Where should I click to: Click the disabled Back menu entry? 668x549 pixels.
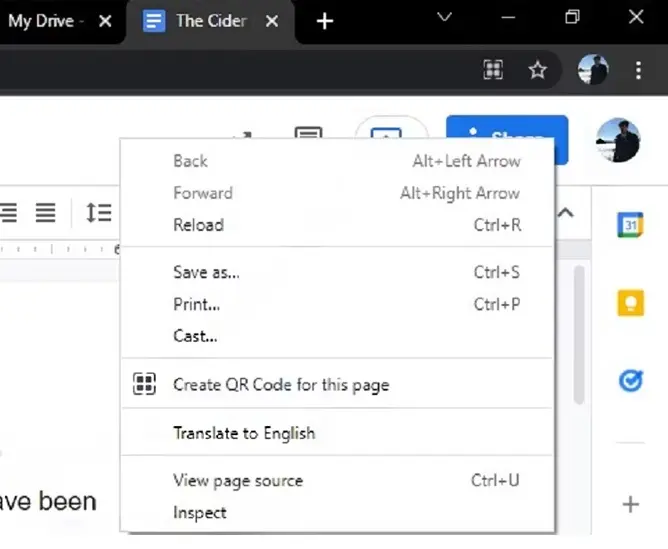point(337,161)
